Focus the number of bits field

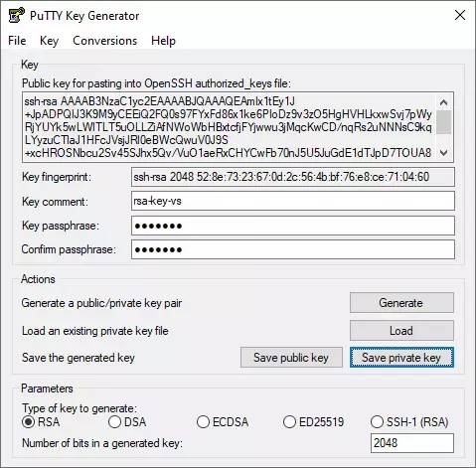click(412, 443)
